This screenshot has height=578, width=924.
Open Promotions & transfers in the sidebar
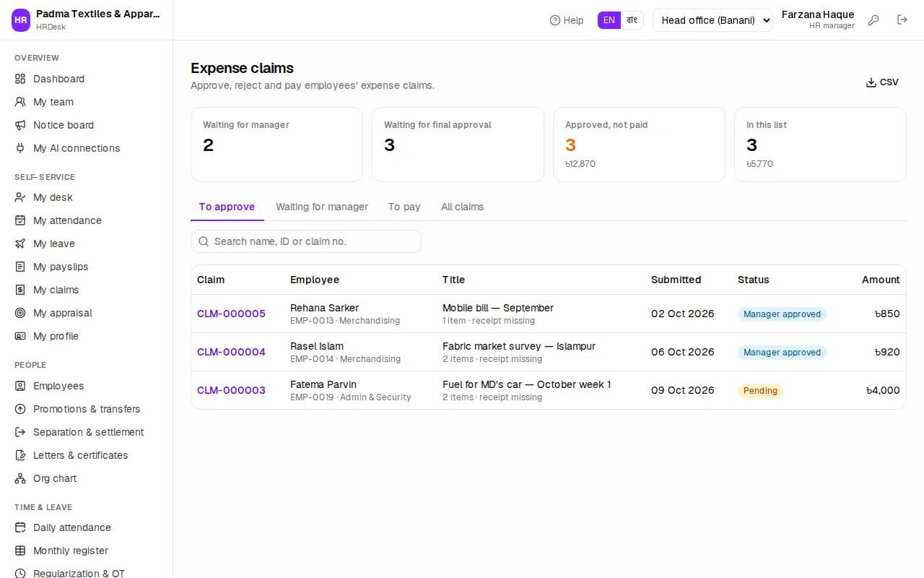coord(87,409)
